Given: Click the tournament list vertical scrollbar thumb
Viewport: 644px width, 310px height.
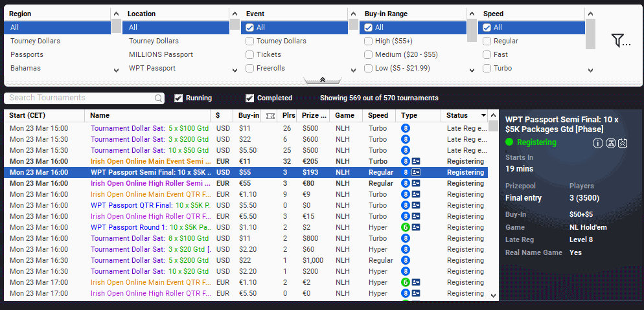Looking at the screenshot, I should [x=494, y=126].
